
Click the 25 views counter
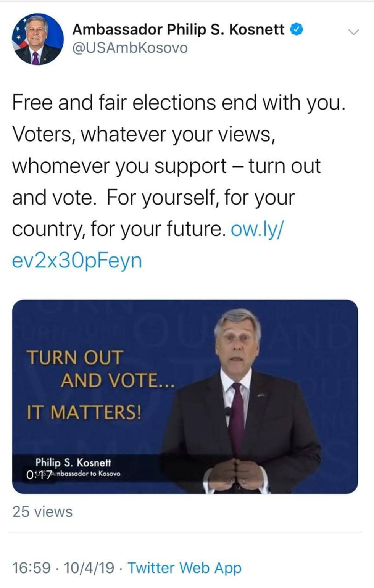(x=42, y=512)
